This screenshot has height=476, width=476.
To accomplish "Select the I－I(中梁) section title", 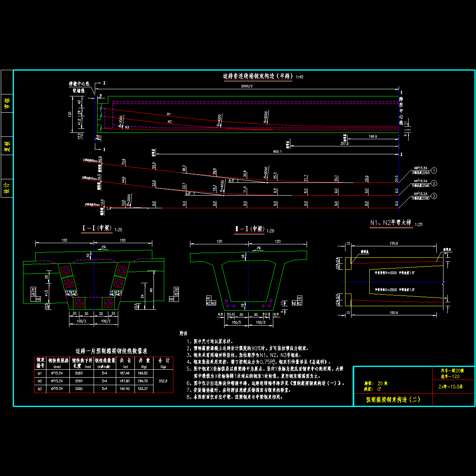I will 97,228.
